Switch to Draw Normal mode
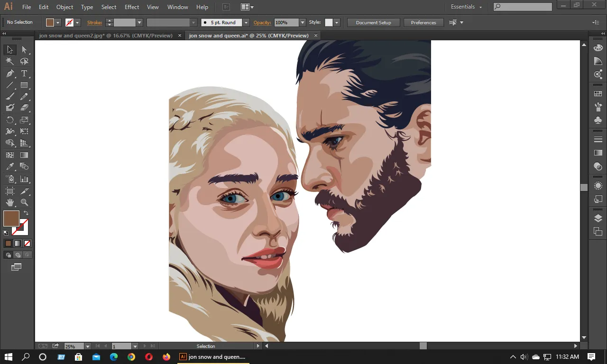Screen dimensions: 607x364 8,255
